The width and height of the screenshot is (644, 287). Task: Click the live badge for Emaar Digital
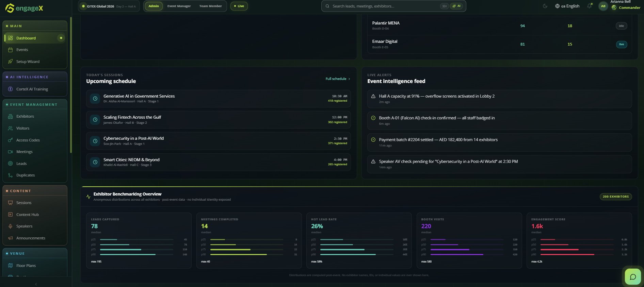coord(621,44)
